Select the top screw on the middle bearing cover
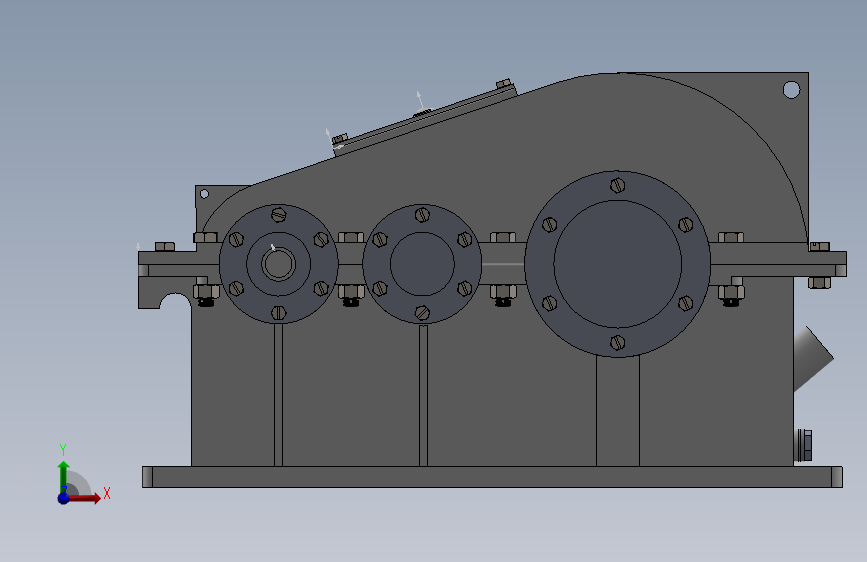867x562 pixels. (x=422, y=215)
